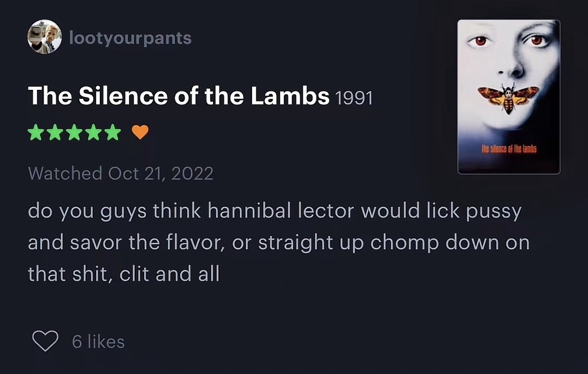Click the red title text on the poster
The width and height of the screenshot is (588, 374).
point(509,149)
